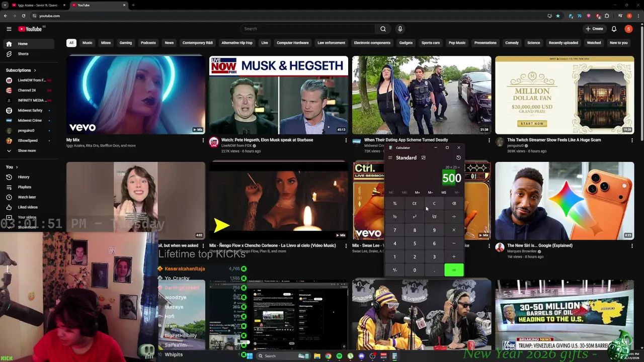Click the Calculator square root key

coord(434,217)
